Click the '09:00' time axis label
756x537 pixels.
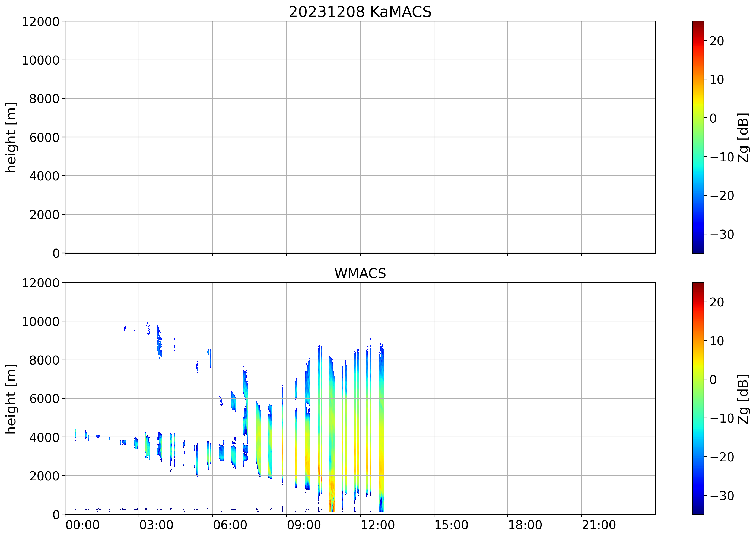(304, 525)
